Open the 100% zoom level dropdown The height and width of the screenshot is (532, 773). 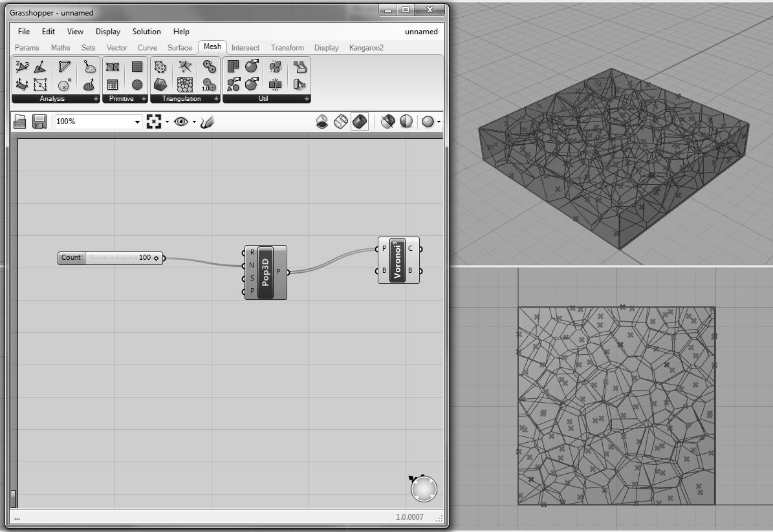coord(137,122)
